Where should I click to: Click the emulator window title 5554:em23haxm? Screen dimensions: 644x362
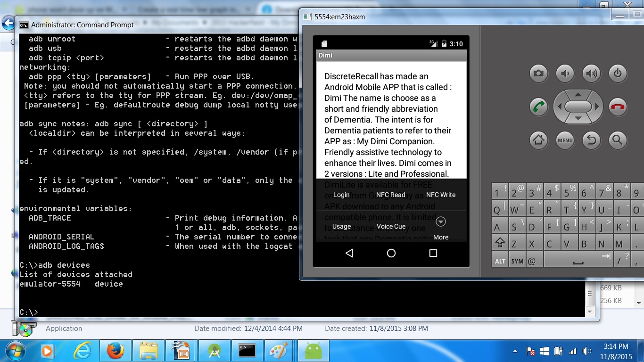(340, 17)
